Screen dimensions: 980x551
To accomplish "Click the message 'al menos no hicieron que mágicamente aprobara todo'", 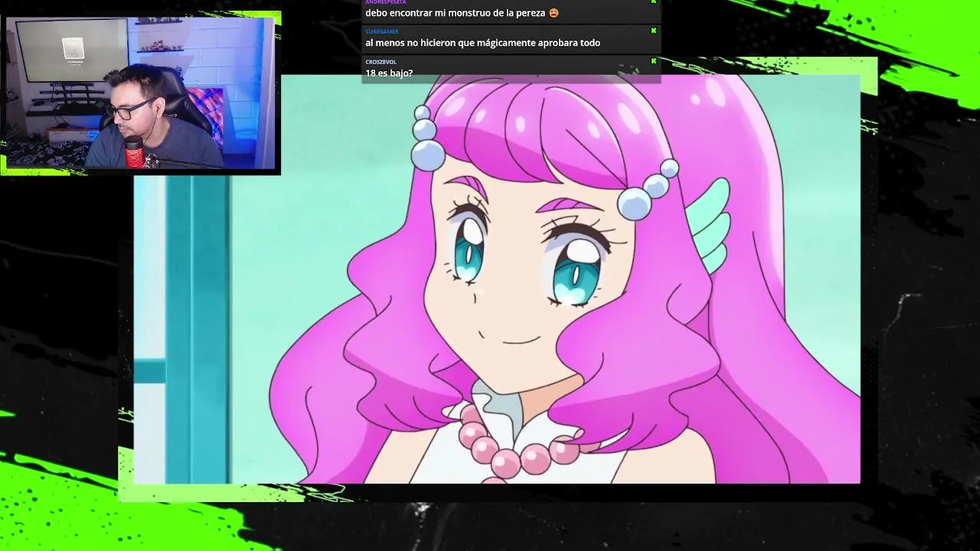I will click(x=482, y=43).
